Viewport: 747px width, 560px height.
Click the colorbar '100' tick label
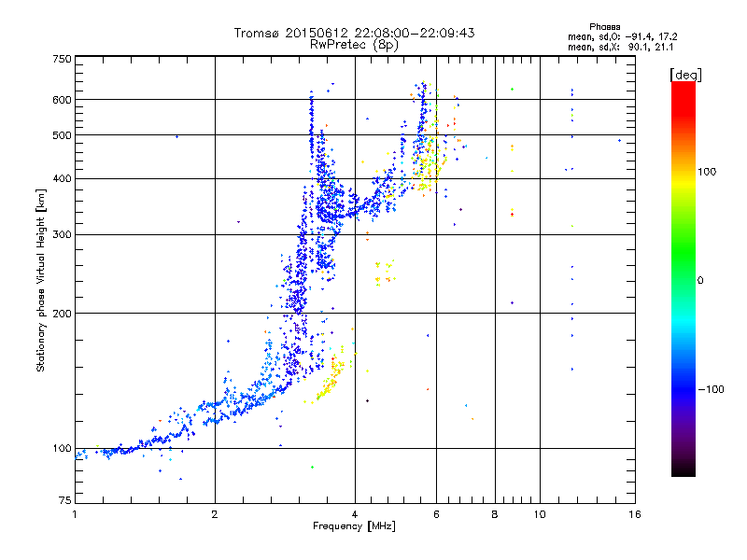coord(707,172)
